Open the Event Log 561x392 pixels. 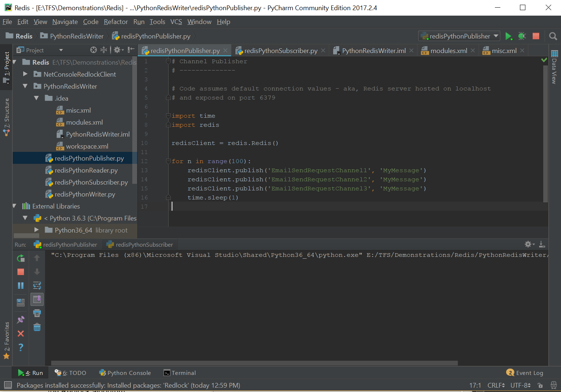point(525,373)
